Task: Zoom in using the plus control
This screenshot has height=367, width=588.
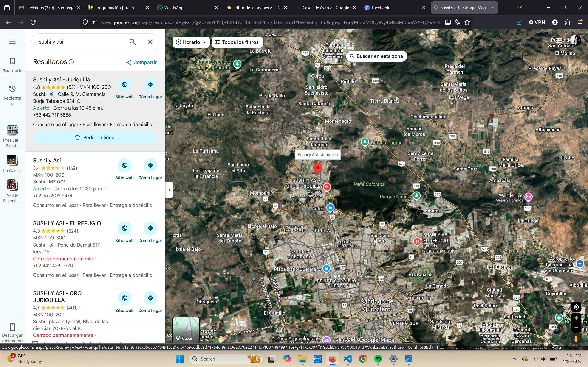Action: pos(576,318)
